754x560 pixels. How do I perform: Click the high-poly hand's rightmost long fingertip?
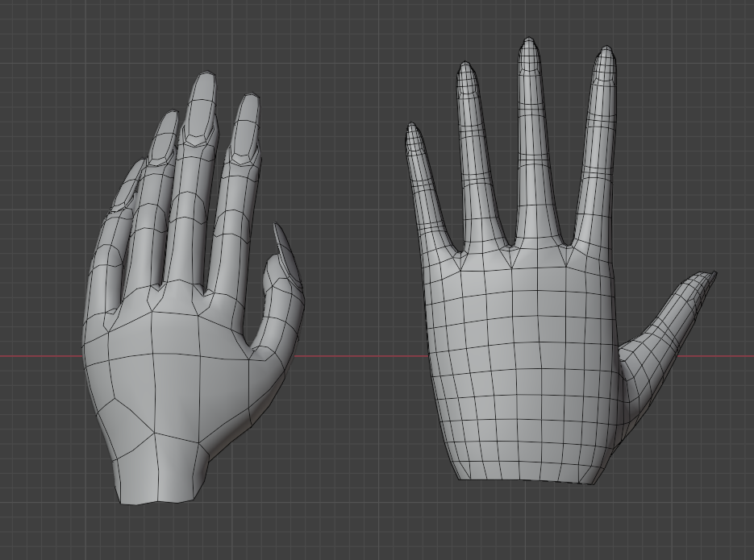[605, 56]
